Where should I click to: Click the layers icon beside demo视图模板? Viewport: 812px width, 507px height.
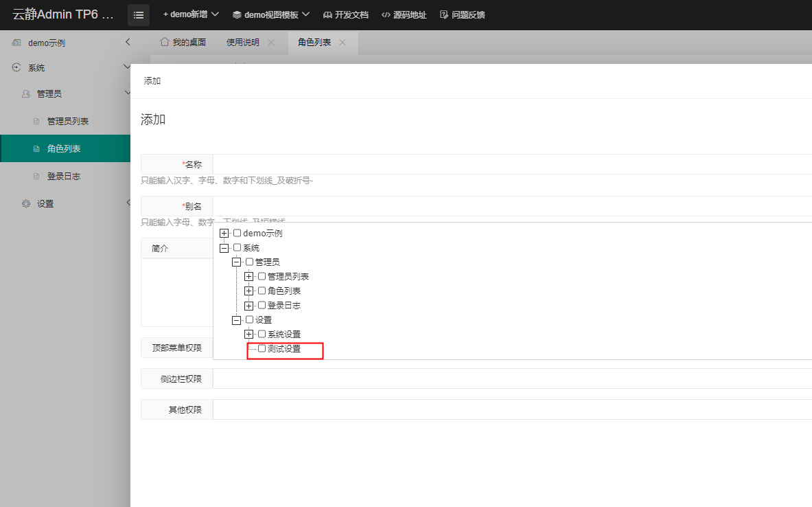pyautogui.click(x=237, y=15)
